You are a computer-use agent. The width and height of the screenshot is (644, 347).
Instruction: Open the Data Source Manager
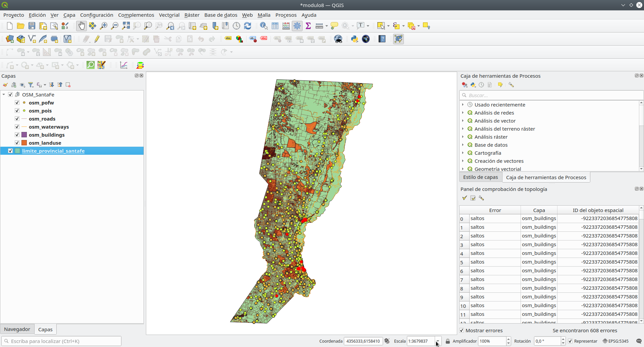(x=10, y=39)
